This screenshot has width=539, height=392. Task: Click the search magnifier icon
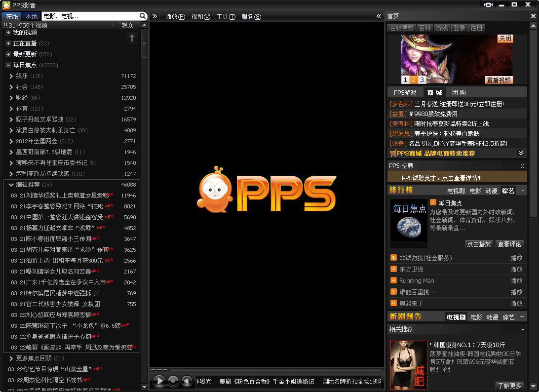click(143, 16)
